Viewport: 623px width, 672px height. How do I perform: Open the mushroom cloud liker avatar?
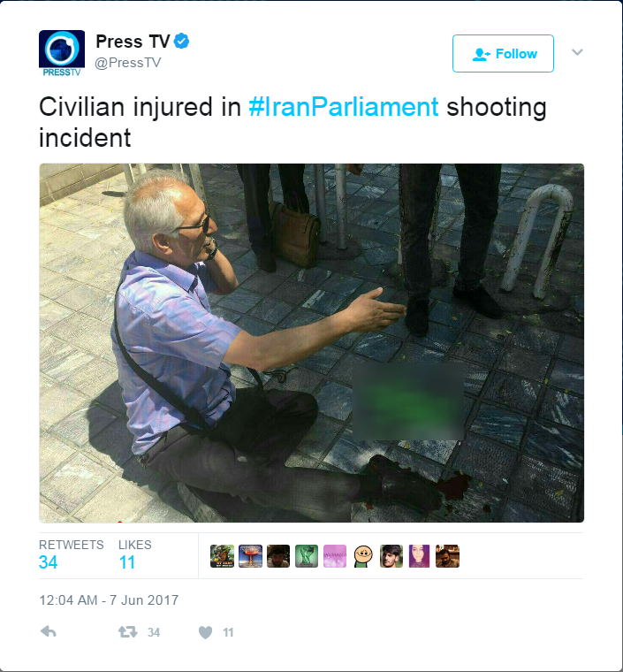tap(250, 556)
